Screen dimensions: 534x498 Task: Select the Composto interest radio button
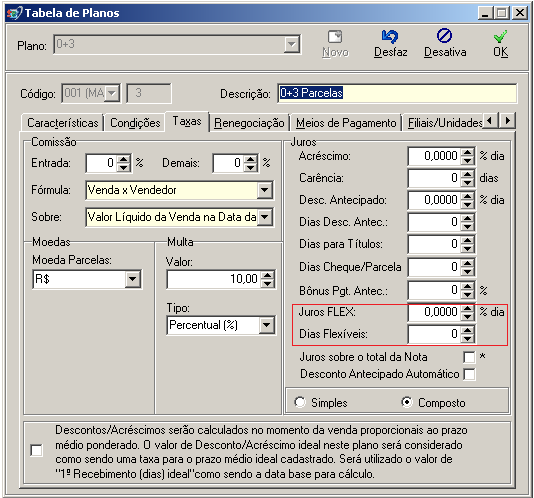[407, 402]
